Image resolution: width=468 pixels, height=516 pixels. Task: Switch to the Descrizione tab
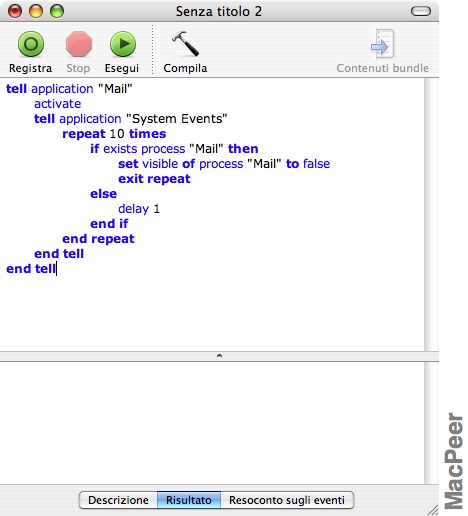[118, 500]
